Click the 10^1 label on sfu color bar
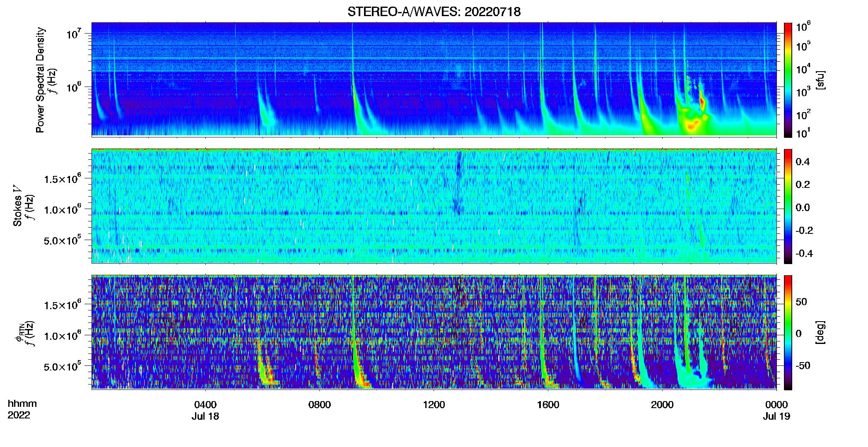Image resolution: width=868 pixels, height=447 pixels. [x=803, y=133]
